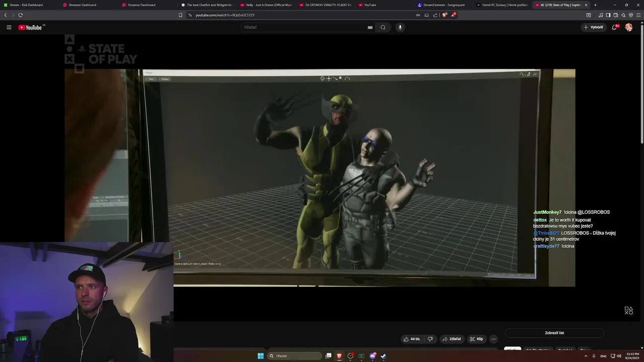Image resolution: width=644 pixels, height=362 pixels.
Task: Switch to ZA OPONOU VIRALITY tab
Action: pos(326,5)
